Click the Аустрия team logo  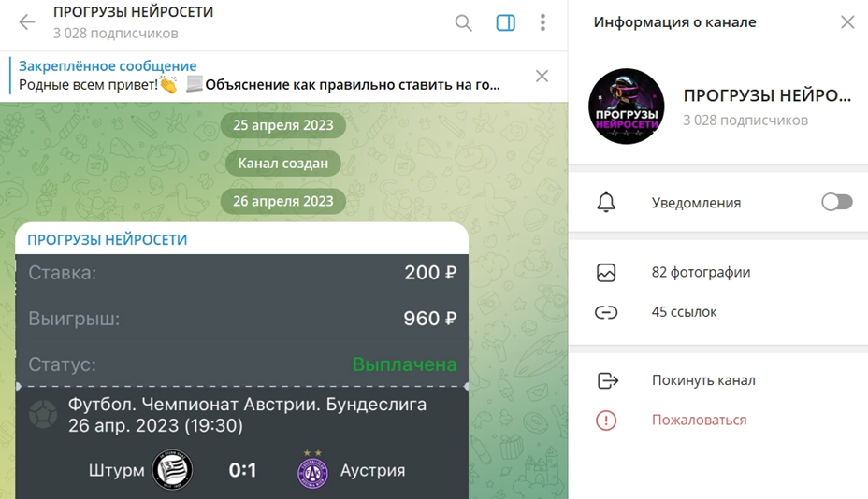312,470
